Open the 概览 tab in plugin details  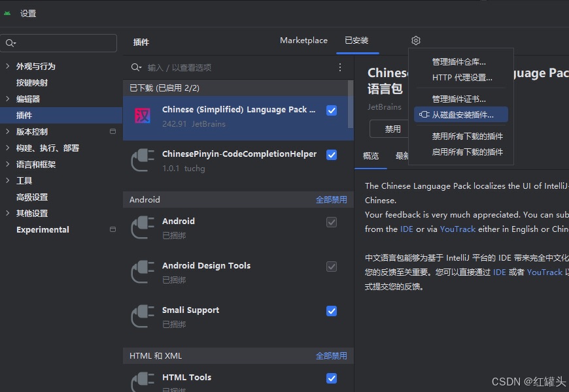[371, 156]
